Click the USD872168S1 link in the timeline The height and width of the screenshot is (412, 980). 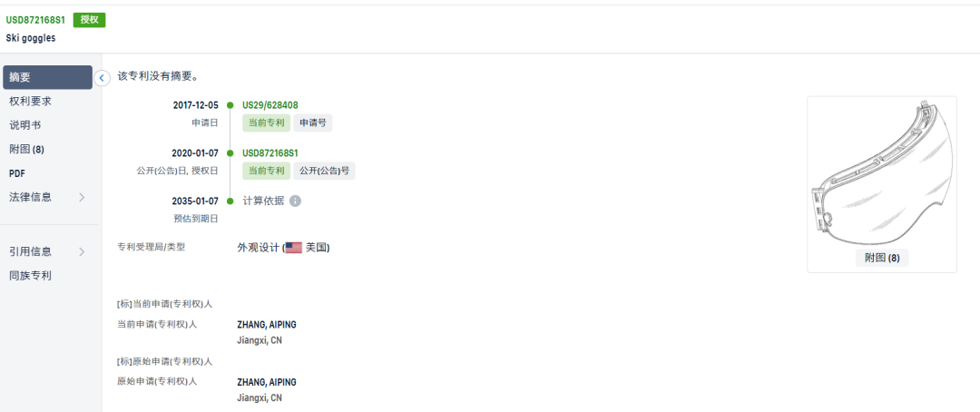coord(270,153)
